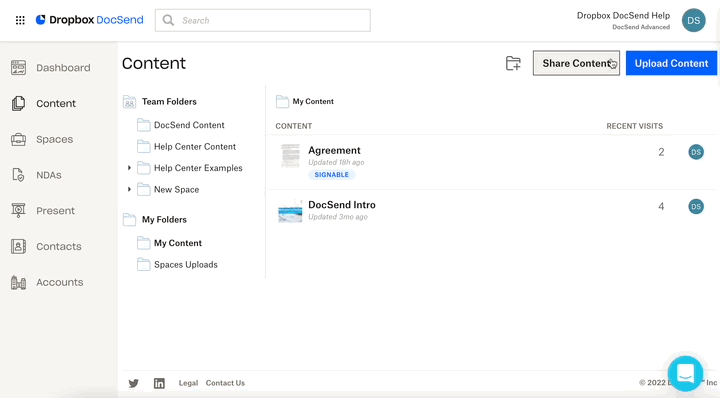Click the SIGNABLE badge on Agreement
The image size is (720, 398).
coord(332,175)
